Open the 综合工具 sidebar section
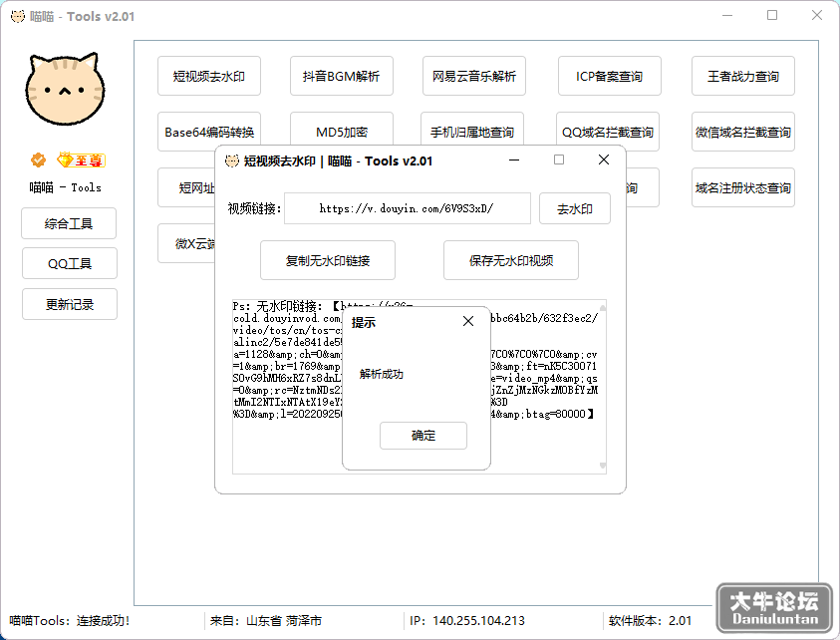Image resolution: width=840 pixels, height=640 pixels. [69, 223]
